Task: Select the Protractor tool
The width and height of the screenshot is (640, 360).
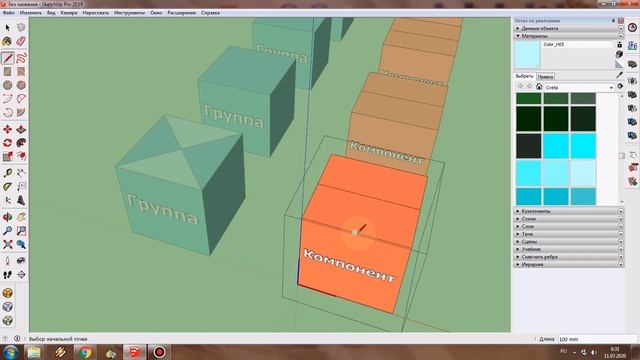Action: tap(8, 187)
